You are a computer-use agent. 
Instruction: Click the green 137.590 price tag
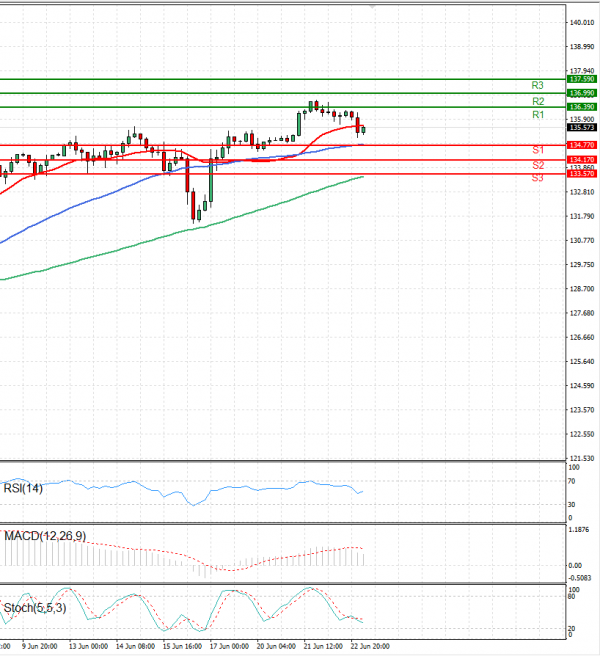click(x=582, y=79)
